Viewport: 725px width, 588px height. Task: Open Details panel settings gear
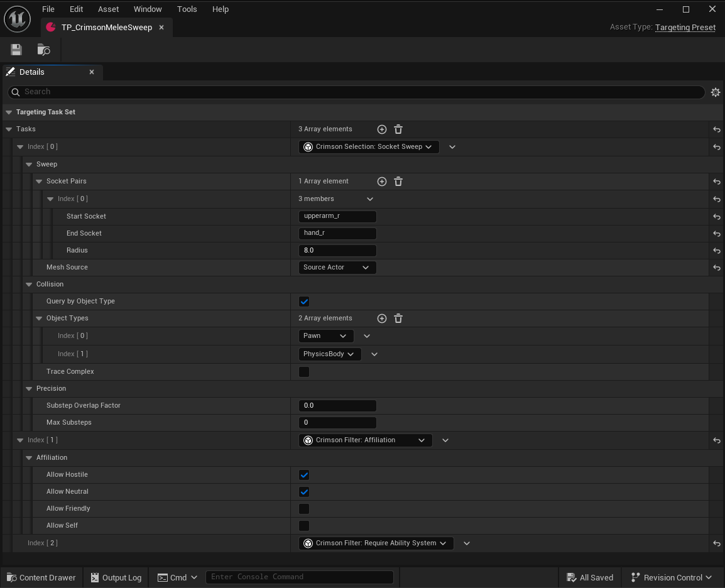pyautogui.click(x=716, y=92)
